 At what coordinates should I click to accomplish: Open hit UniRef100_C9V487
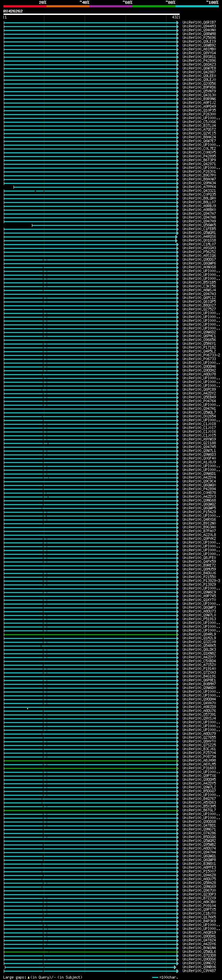(199, 971)
